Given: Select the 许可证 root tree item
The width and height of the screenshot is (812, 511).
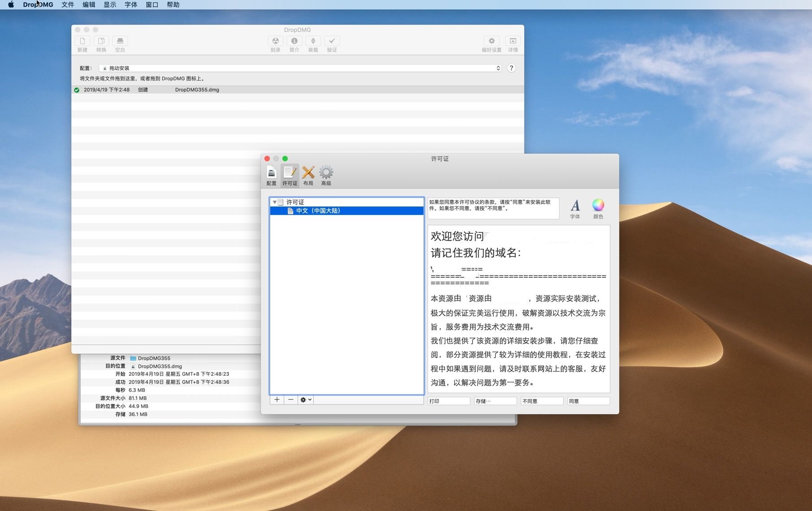Looking at the screenshot, I should [x=346, y=202].
